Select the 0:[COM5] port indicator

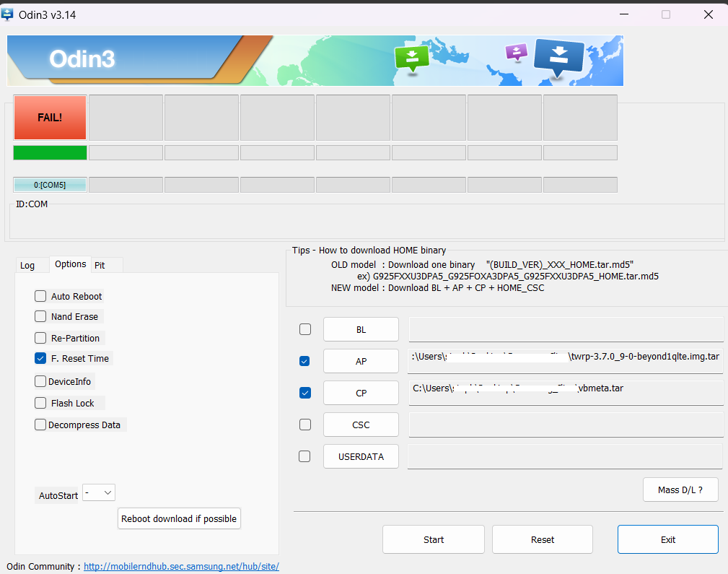50,185
